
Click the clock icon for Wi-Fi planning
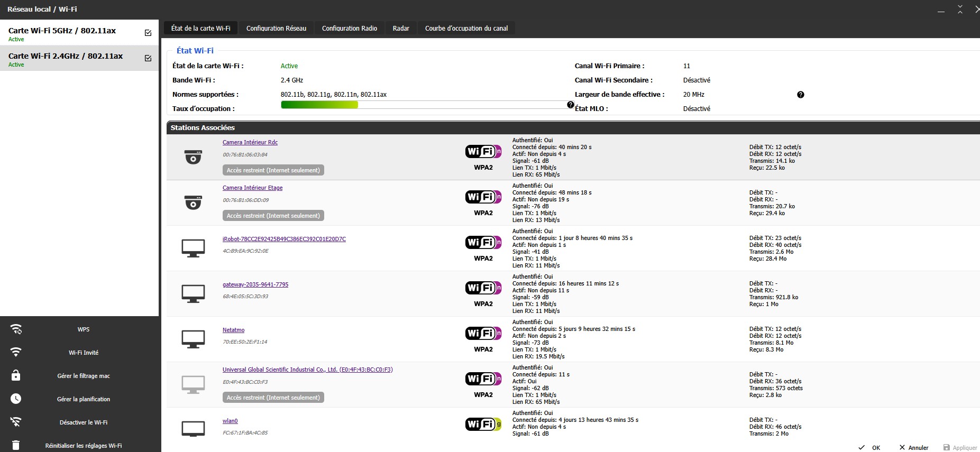(16, 399)
